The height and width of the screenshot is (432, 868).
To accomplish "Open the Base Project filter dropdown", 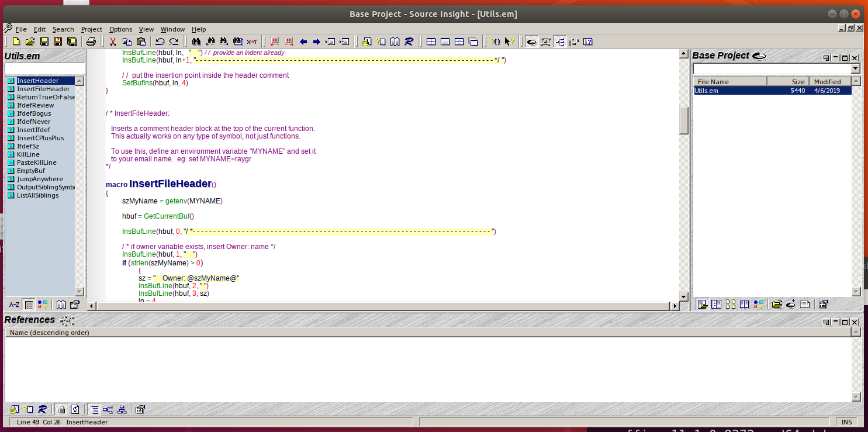I will coord(856,68).
